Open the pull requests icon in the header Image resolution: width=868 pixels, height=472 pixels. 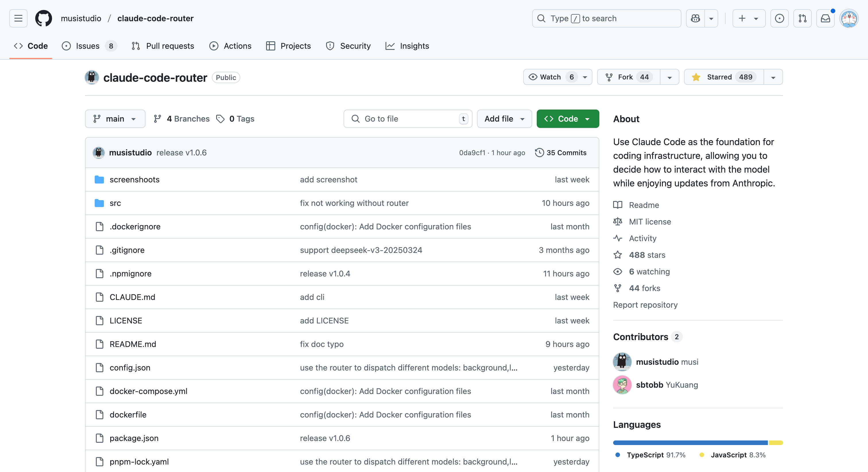click(x=802, y=18)
